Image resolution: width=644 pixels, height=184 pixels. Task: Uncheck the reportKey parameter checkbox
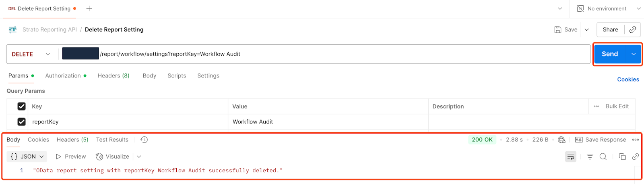point(22,121)
